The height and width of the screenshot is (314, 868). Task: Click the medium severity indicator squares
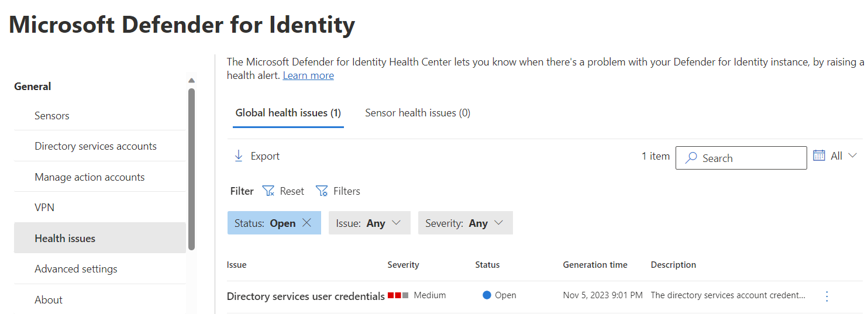point(398,295)
